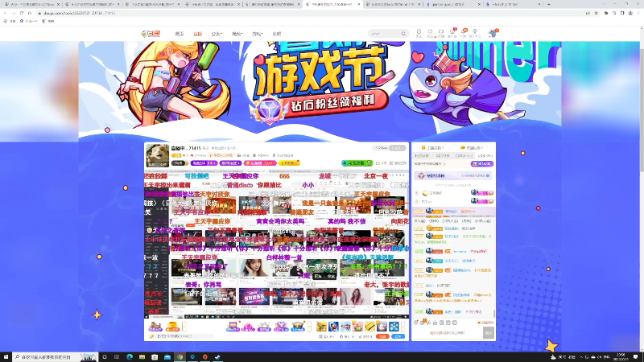Expand the right gift list arrow

coord(403,327)
